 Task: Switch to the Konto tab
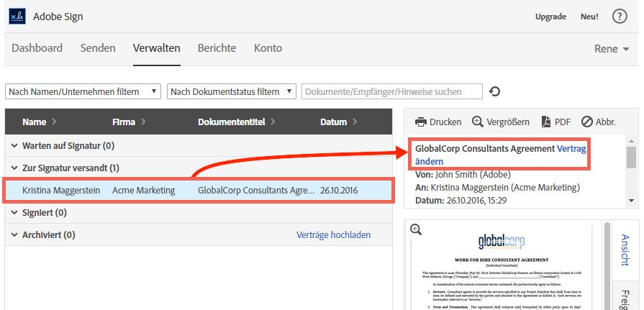pos(268,48)
